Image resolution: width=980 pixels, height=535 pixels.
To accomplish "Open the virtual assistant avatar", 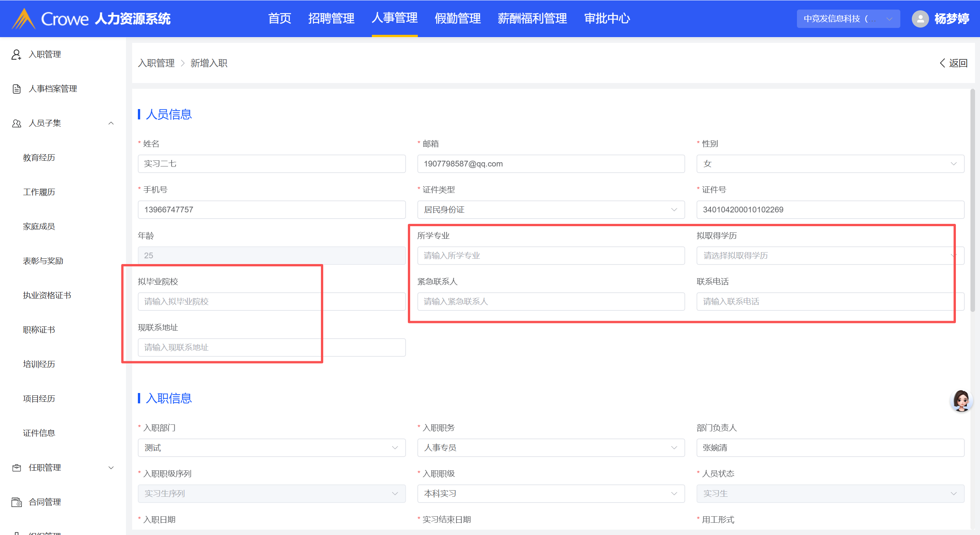I will pyautogui.click(x=961, y=401).
